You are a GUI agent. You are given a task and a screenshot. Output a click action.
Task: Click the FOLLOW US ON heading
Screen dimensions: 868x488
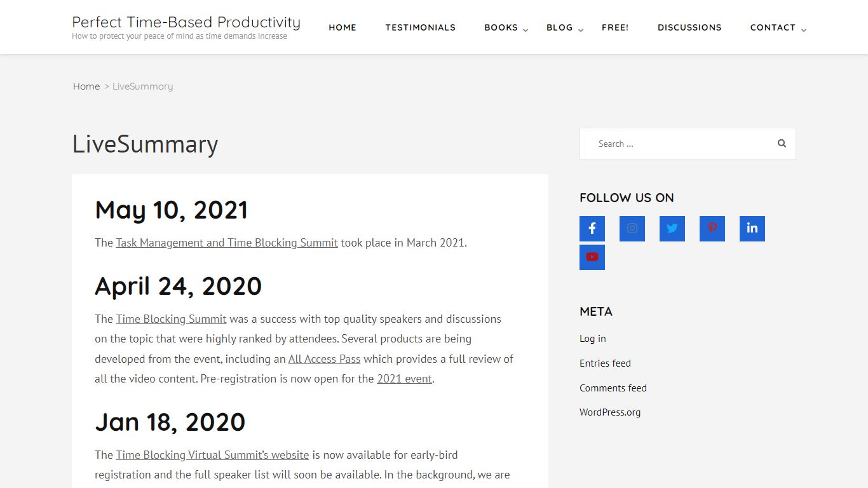(627, 198)
